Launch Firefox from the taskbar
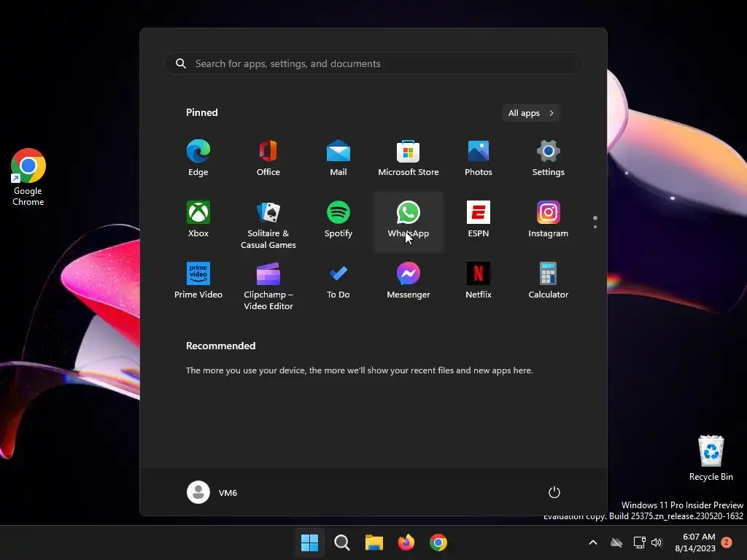 pyautogui.click(x=406, y=542)
